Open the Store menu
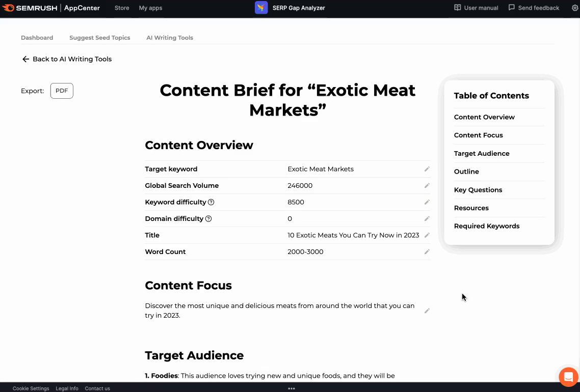 (x=122, y=8)
